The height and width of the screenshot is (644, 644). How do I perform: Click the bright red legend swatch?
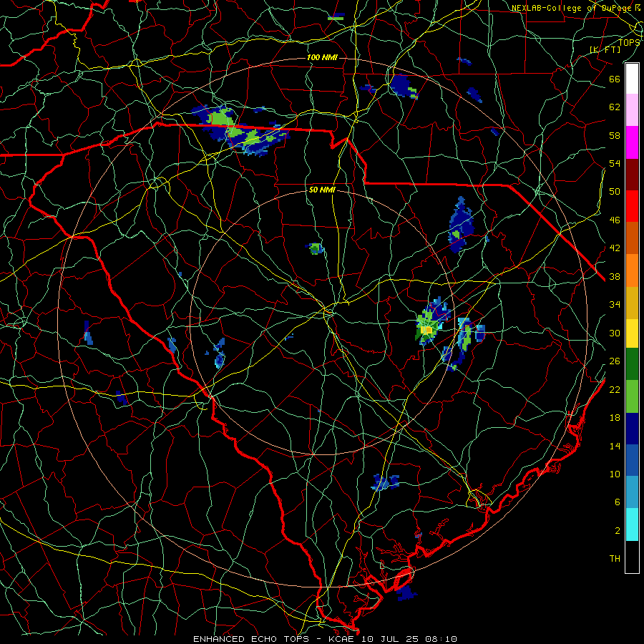(632, 206)
